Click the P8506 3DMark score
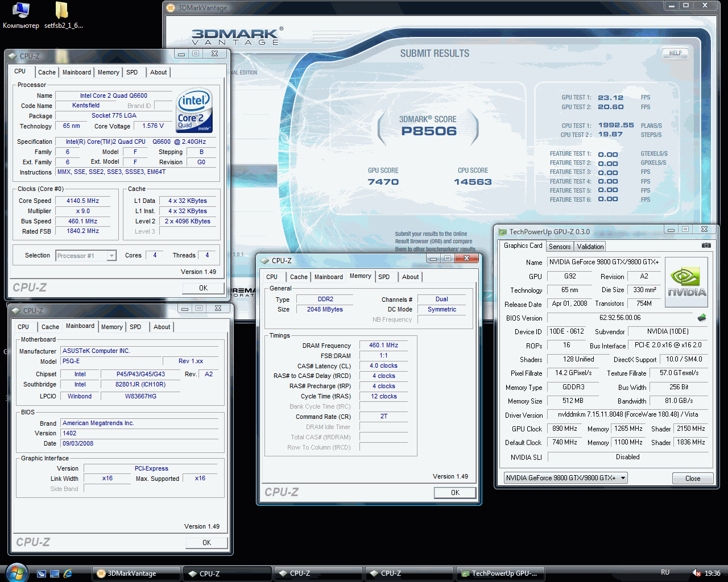This screenshot has width=728, height=582. click(x=429, y=131)
